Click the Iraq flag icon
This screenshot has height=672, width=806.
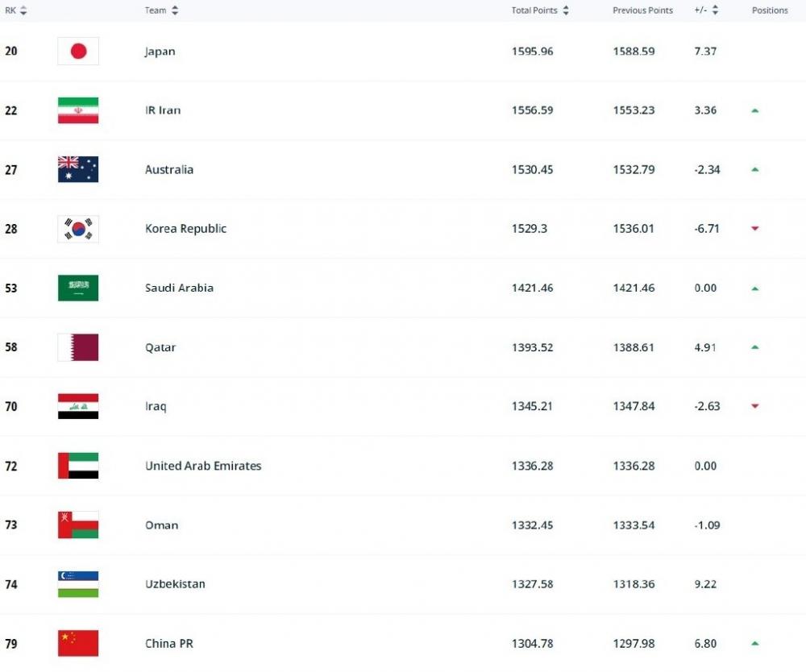point(78,406)
